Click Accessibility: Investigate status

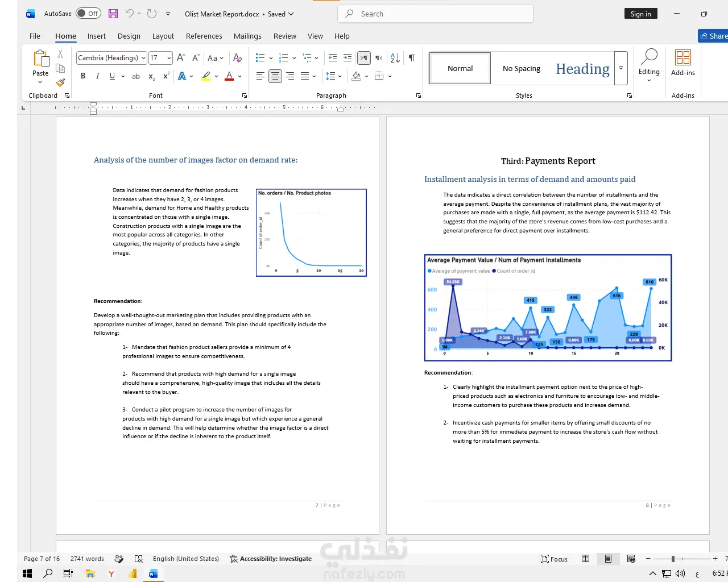point(271,559)
